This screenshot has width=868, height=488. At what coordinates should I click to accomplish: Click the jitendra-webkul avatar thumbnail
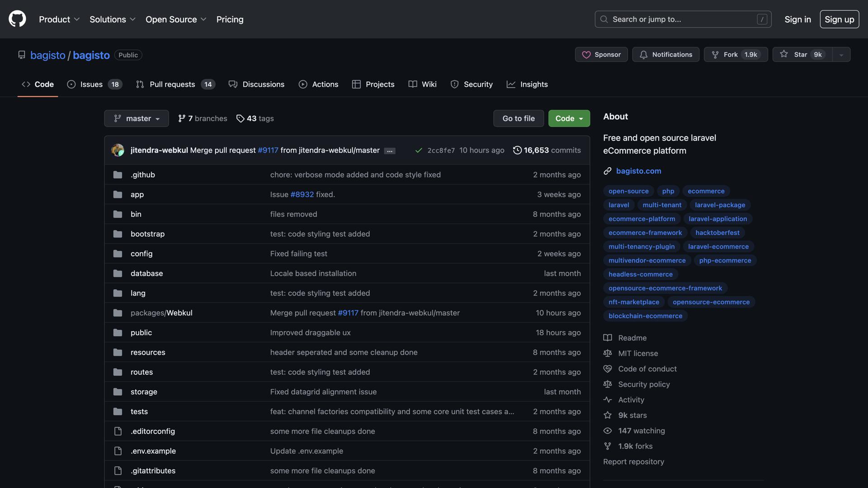pos(118,150)
